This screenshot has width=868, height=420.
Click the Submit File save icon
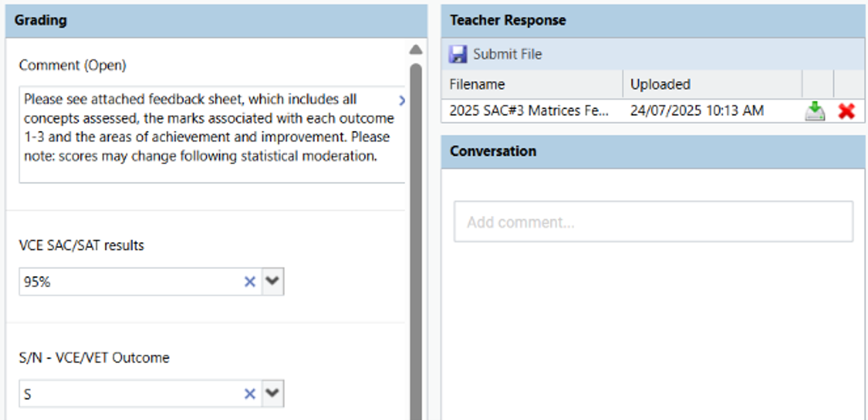click(x=458, y=54)
